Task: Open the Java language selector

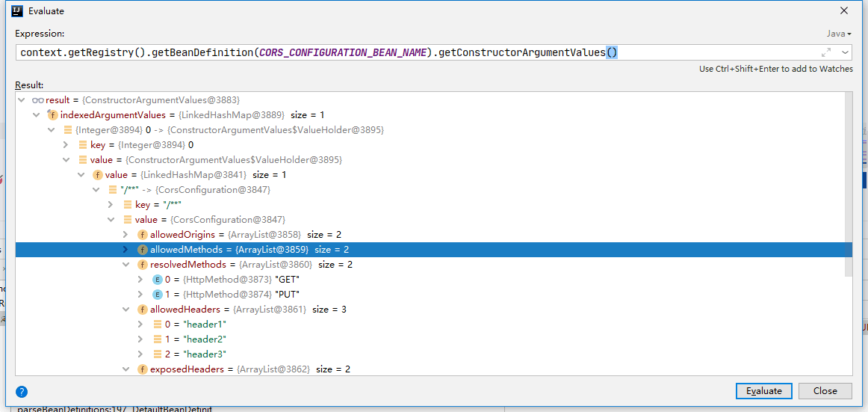Action: (x=839, y=34)
